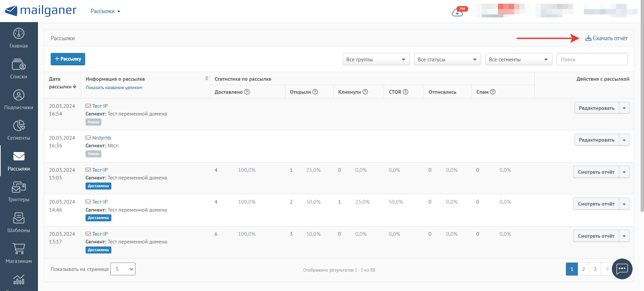Image resolution: width=644 pixels, height=291 pixels.
Task: Expand Все статусы filter dropdown
Action: click(447, 59)
